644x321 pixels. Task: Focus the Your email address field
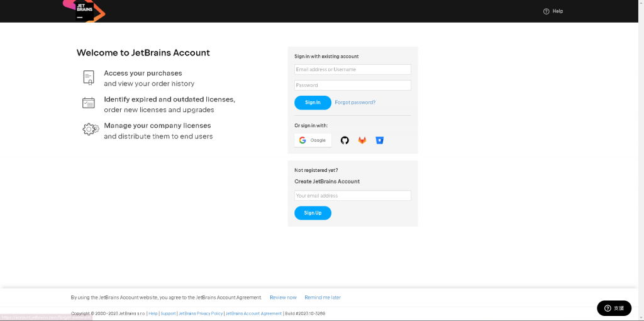tap(352, 196)
